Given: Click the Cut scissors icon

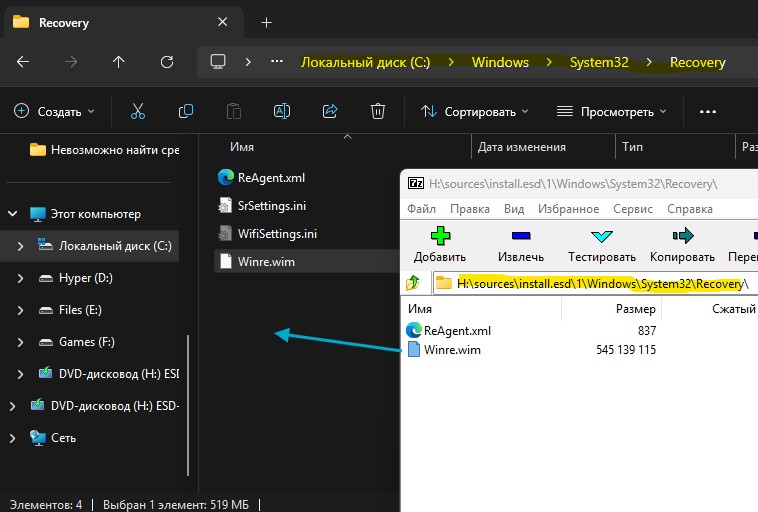Looking at the screenshot, I should tap(138, 112).
